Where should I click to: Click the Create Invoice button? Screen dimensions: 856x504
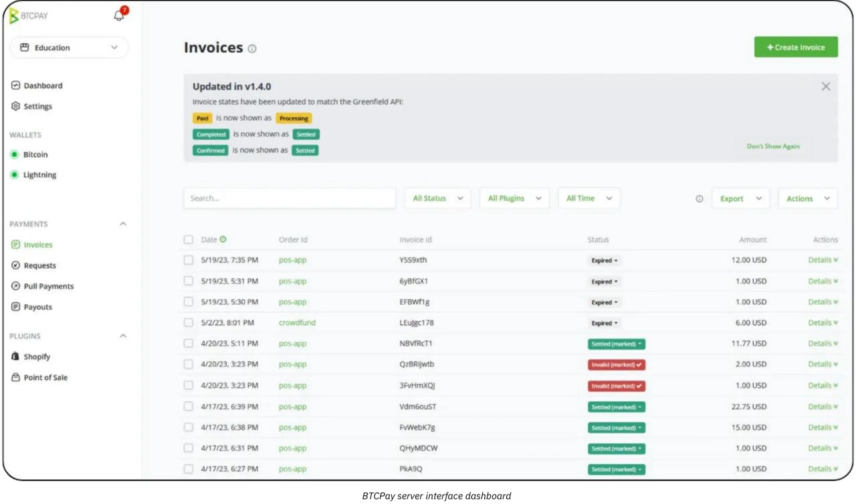click(796, 47)
